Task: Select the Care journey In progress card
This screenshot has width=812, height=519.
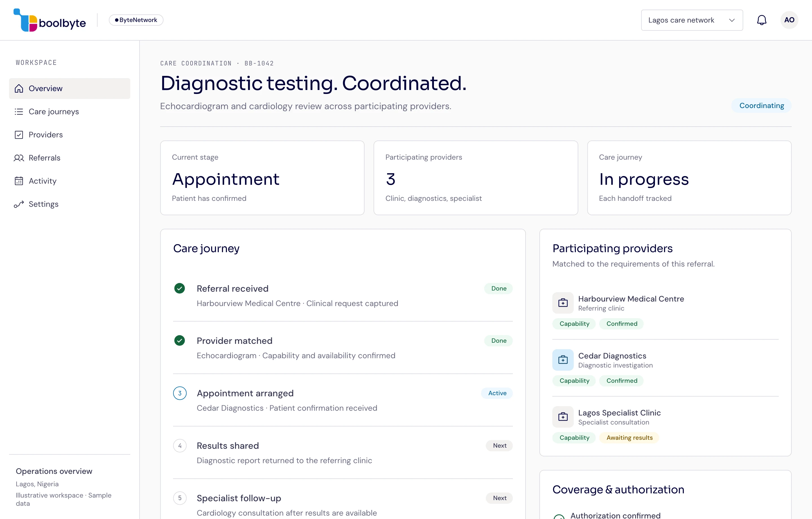Action: click(x=689, y=178)
